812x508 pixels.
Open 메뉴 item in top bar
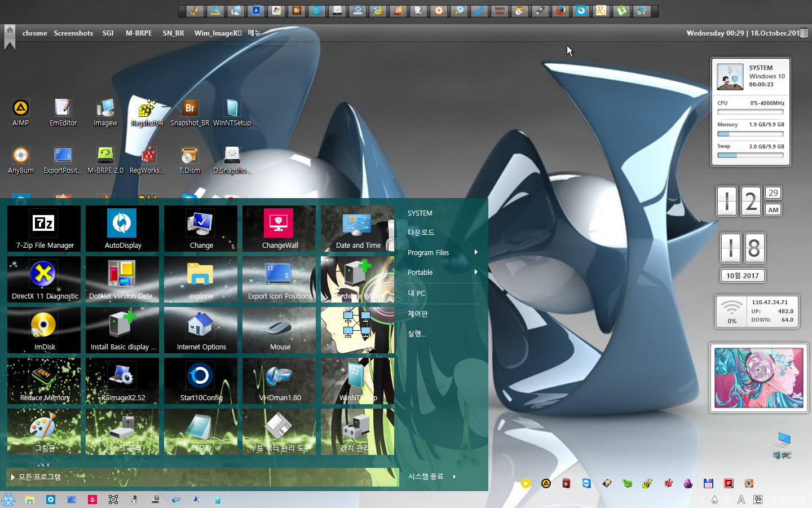pos(254,33)
